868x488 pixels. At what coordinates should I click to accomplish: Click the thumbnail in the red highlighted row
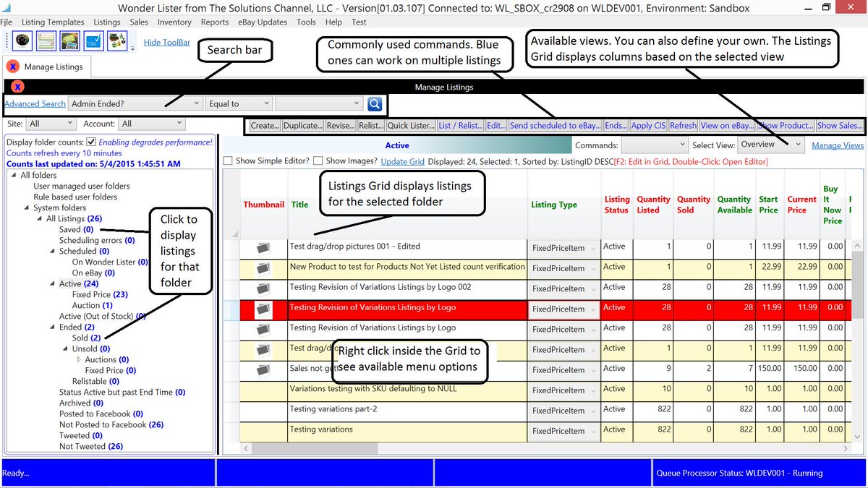(x=263, y=309)
